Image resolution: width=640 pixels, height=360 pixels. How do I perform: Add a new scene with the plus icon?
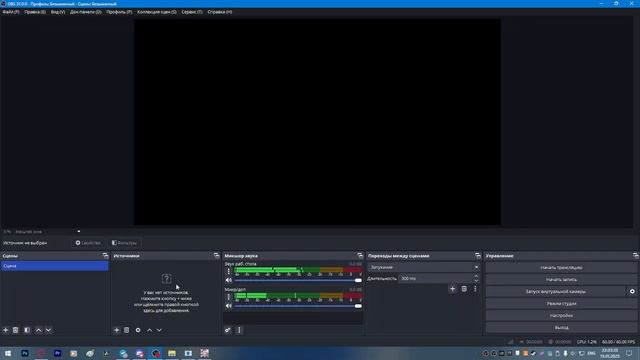coord(6,330)
